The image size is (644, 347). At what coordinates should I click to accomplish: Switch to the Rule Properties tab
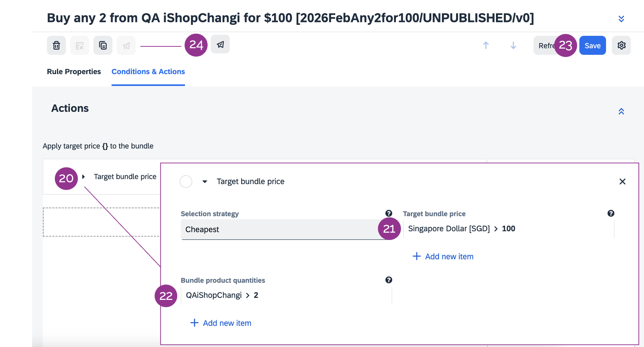74,72
